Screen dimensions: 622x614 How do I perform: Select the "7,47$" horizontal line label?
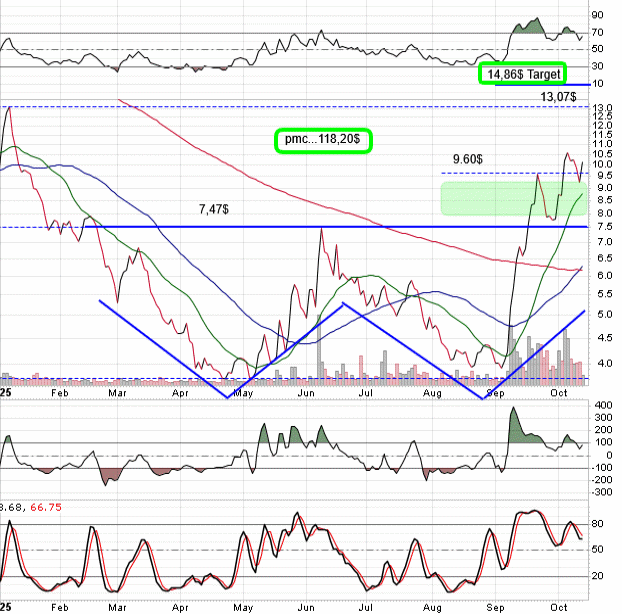point(213,209)
